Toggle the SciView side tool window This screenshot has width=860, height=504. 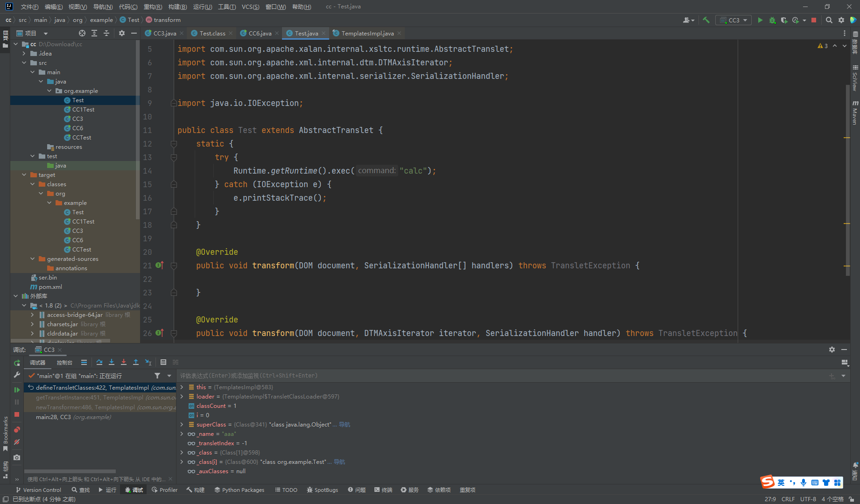(x=855, y=77)
